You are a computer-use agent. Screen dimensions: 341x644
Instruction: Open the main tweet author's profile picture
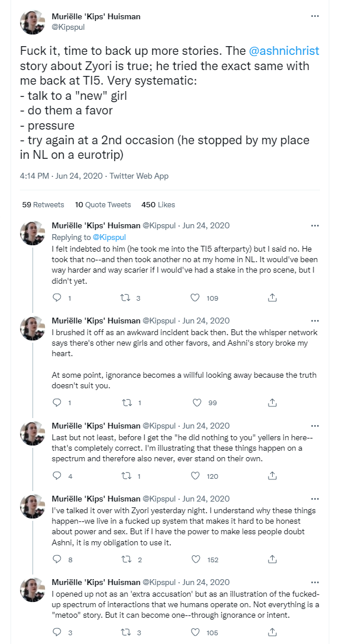click(33, 23)
